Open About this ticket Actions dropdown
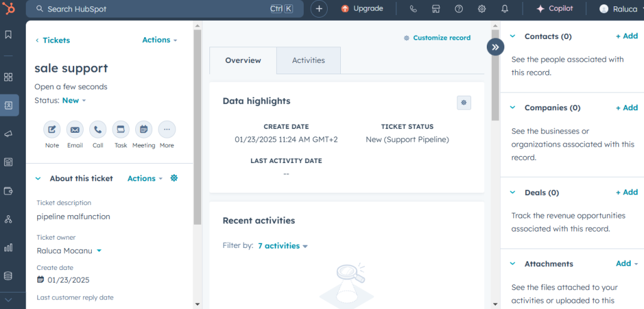The image size is (644, 309). pyautogui.click(x=145, y=178)
